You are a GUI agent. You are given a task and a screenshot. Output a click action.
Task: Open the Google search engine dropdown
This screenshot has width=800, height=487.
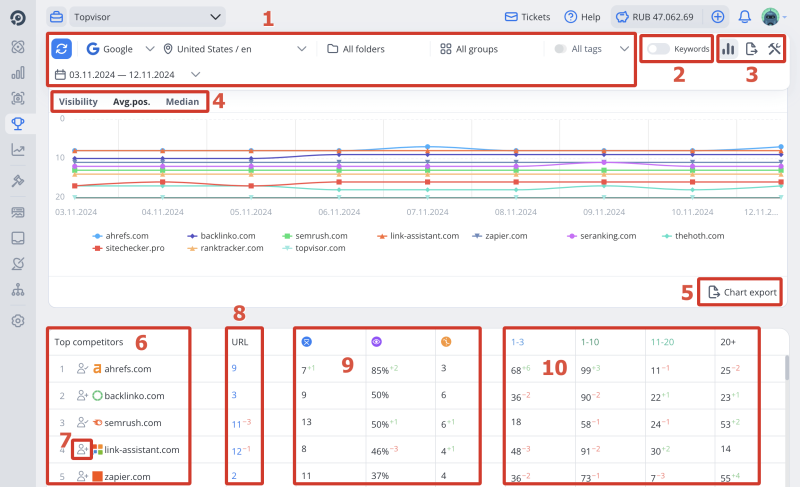[120, 48]
